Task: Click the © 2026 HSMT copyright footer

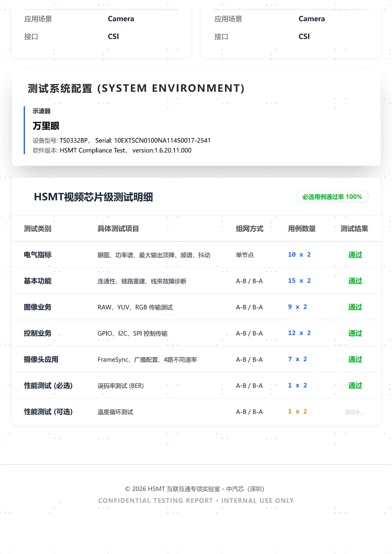Action: [x=195, y=489]
